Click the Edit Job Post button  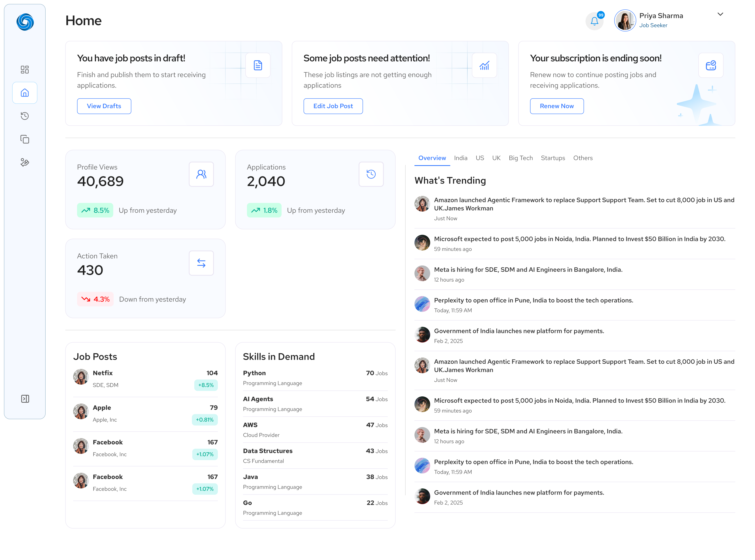pos(333,106)
